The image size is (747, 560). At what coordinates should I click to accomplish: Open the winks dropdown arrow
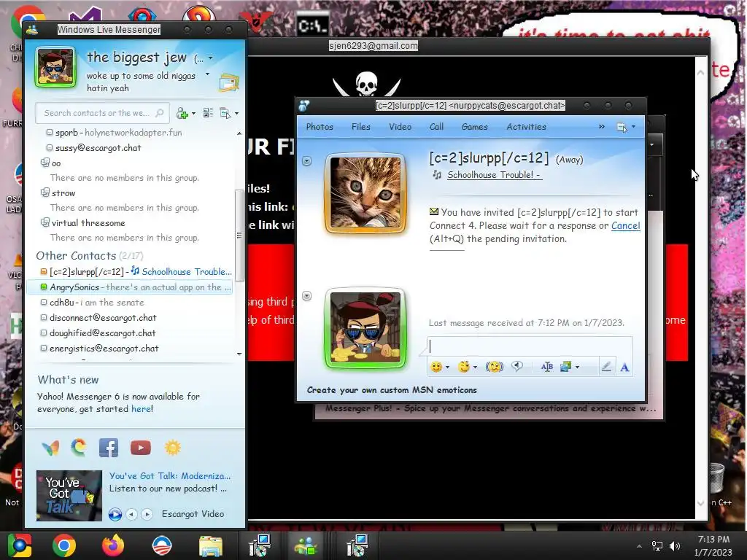click(475, 367)
